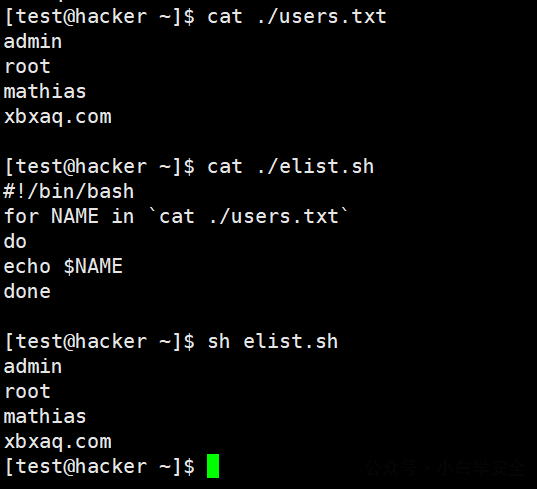Viewport: 537px width, 489px height.
Task: Click 'mathias' in the script output
Action: pos(45,416)
